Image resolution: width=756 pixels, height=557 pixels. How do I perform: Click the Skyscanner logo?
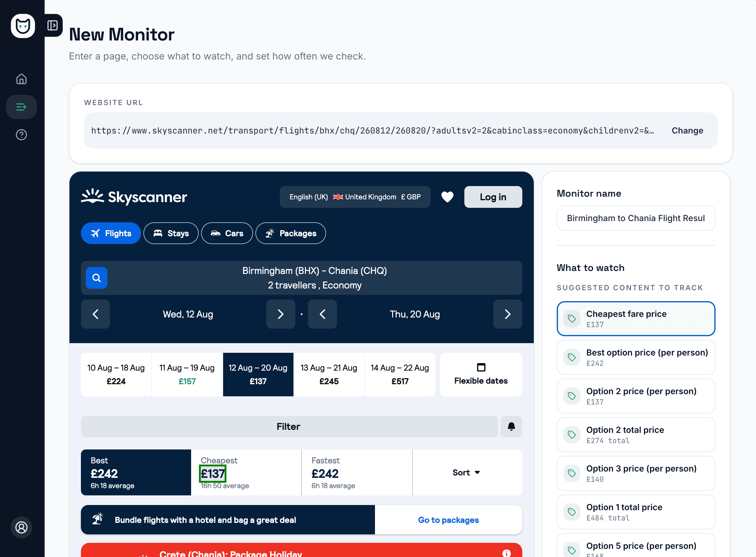click(x=134, y=197)
